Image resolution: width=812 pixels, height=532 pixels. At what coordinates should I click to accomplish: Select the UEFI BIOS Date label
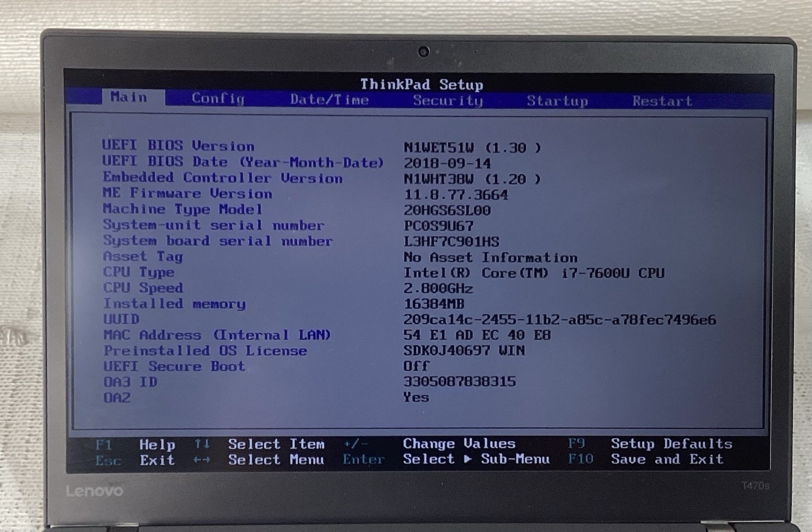pos(243,162)
